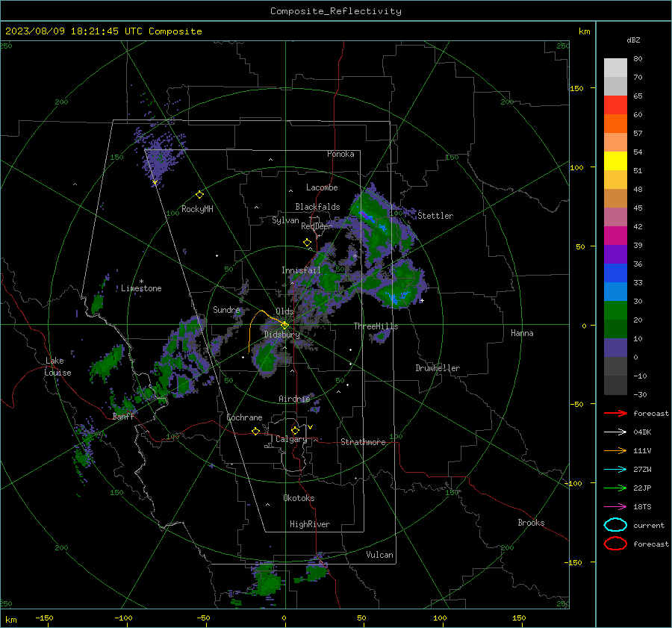Click the 51 dBZ yellow color swatch
This screenshot has height=628, width=672.
(x=615, y=161)
